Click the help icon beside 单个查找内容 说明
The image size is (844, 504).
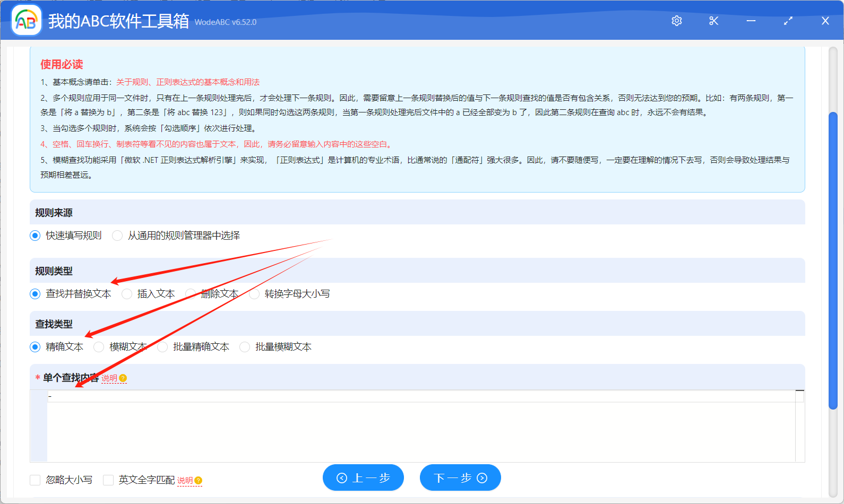pos(123,378)
